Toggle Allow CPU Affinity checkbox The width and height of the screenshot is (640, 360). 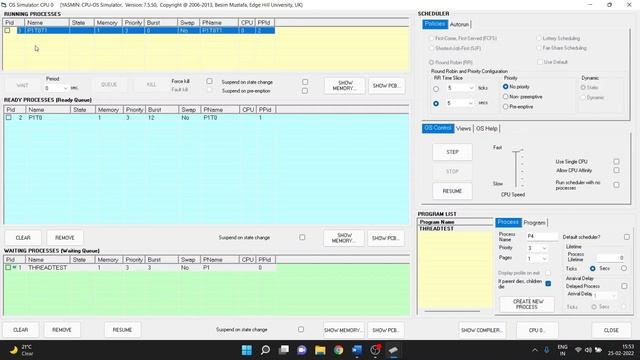click(616, 170)
